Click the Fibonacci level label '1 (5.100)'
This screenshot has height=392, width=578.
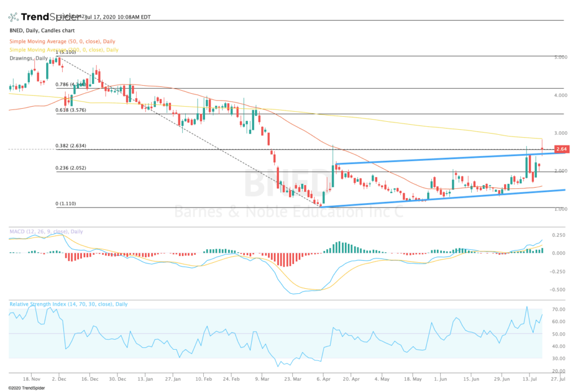click(x=65, y=52)
